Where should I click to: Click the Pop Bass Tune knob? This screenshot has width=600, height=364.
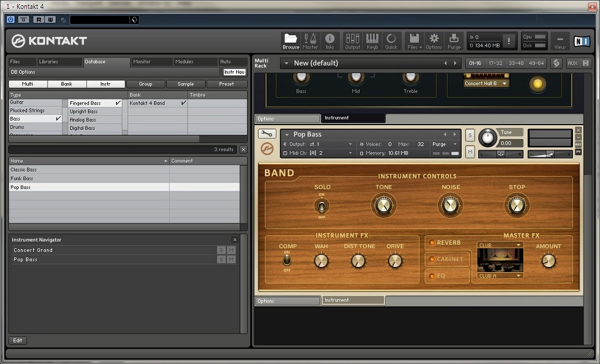coord(488,138)
